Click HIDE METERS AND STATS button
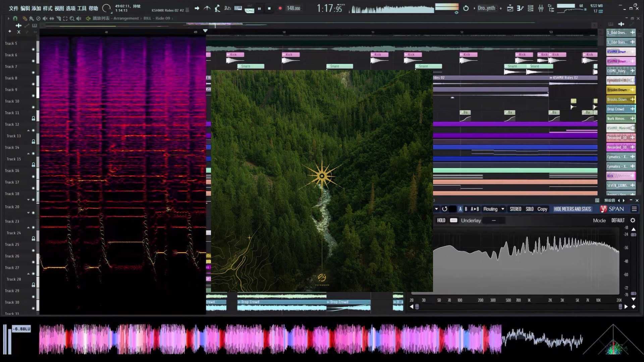Image resolution: width=644 pixels, height=362 pixels. (x=572, y=209)
